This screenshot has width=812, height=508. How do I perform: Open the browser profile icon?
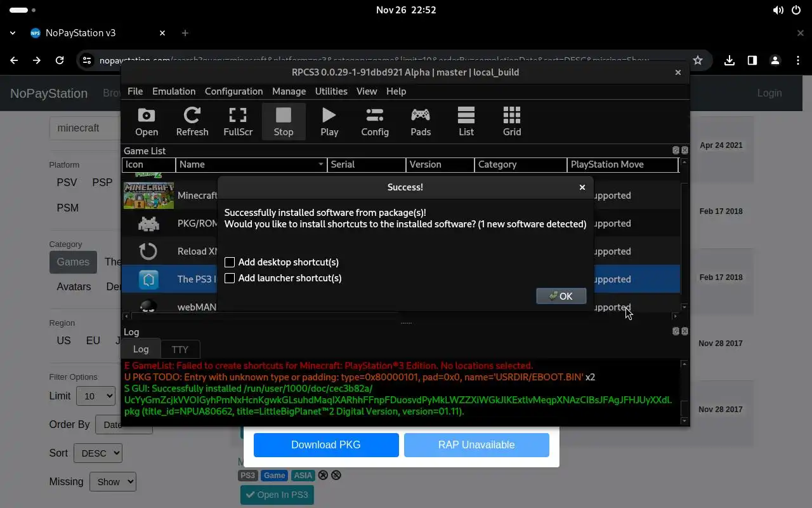coord(775,60)
